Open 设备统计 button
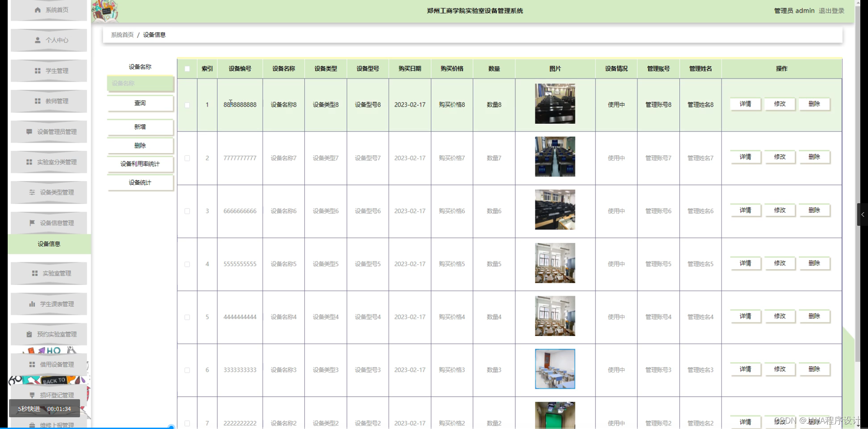Image resolution: width=868 pixels, height=429 pixels. pos(140,182)
